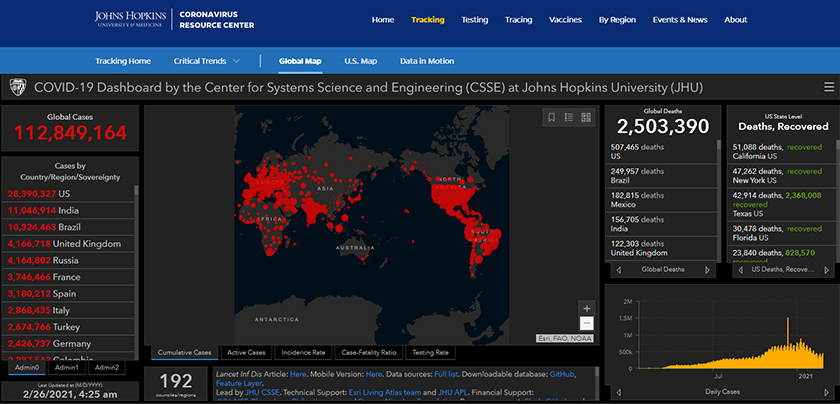Screen dimensions: 840x404
Task: Open the U.S. Map link
Action: pyautogui.click(x=360, y=61)
